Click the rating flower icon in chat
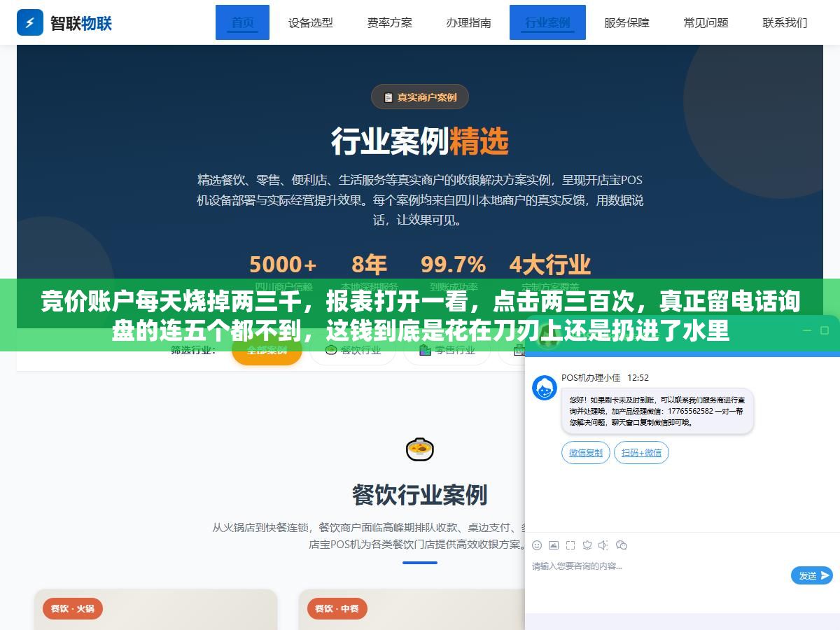 click(587, 545)
